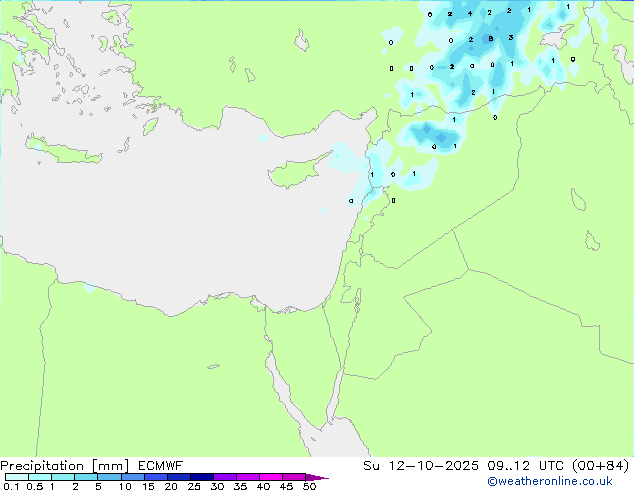Click the legend scale label 15
Screen dimensions: 634x490
coord(148,486)
